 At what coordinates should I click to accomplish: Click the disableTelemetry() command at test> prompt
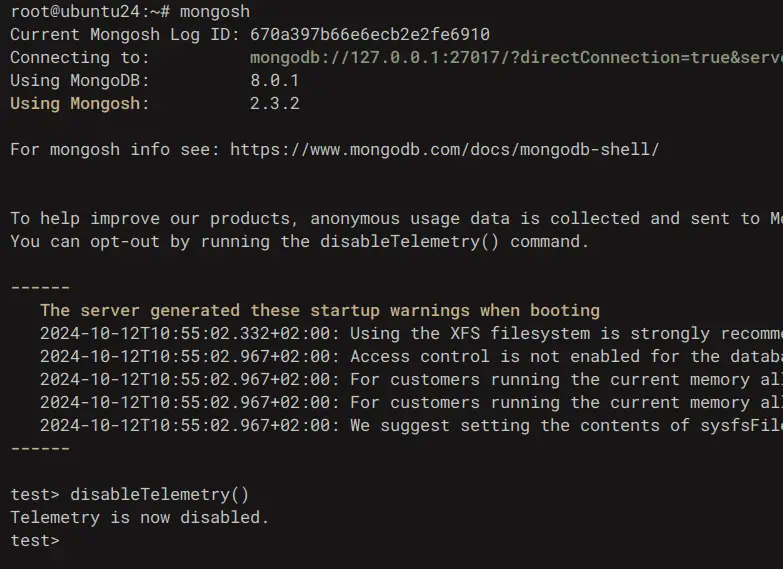click(159, 495)
